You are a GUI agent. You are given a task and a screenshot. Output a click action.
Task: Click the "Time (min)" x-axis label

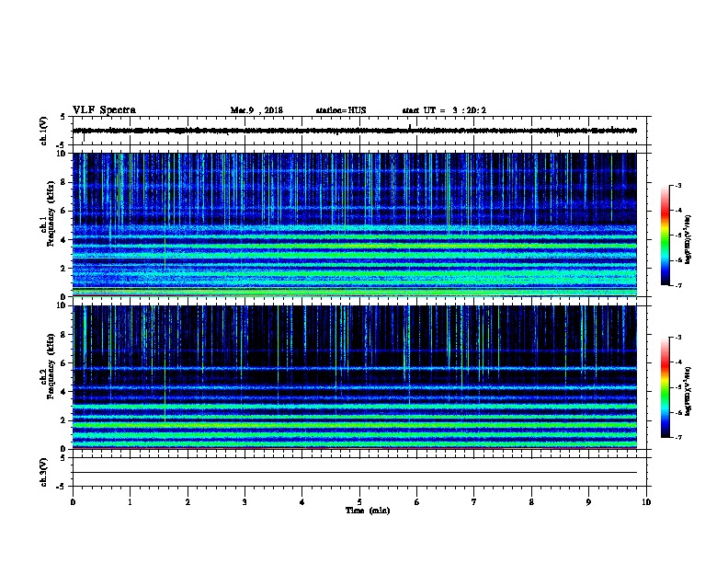[x=368, y=511]
